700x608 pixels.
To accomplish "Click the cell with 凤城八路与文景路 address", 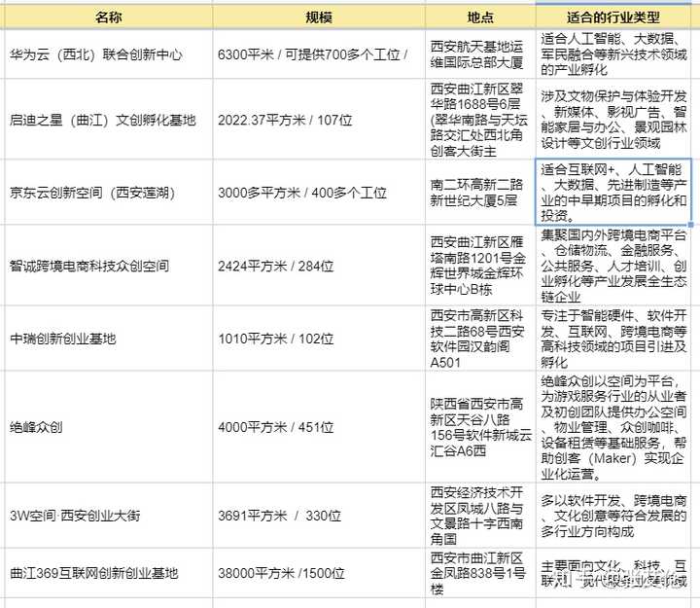I will click(480, 515).
